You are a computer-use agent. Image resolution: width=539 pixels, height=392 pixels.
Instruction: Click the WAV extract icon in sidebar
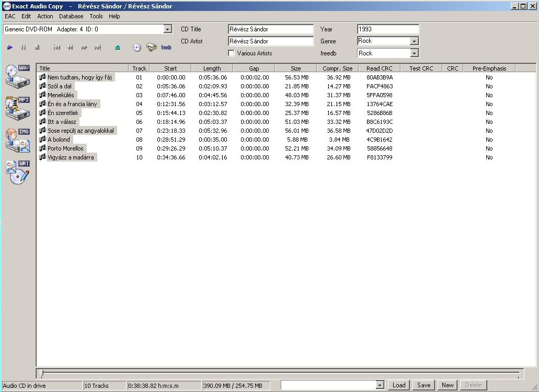click(x=17, y=76)
